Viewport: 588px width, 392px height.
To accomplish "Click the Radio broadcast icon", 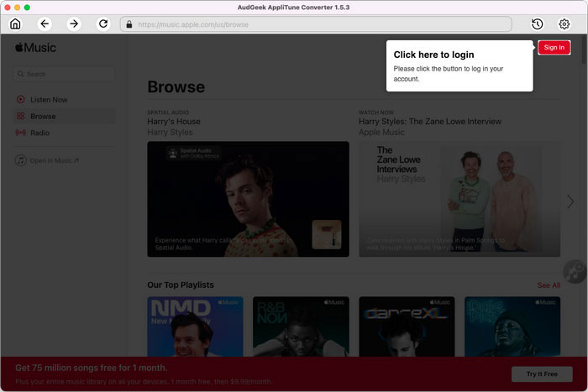I will 21,133.
